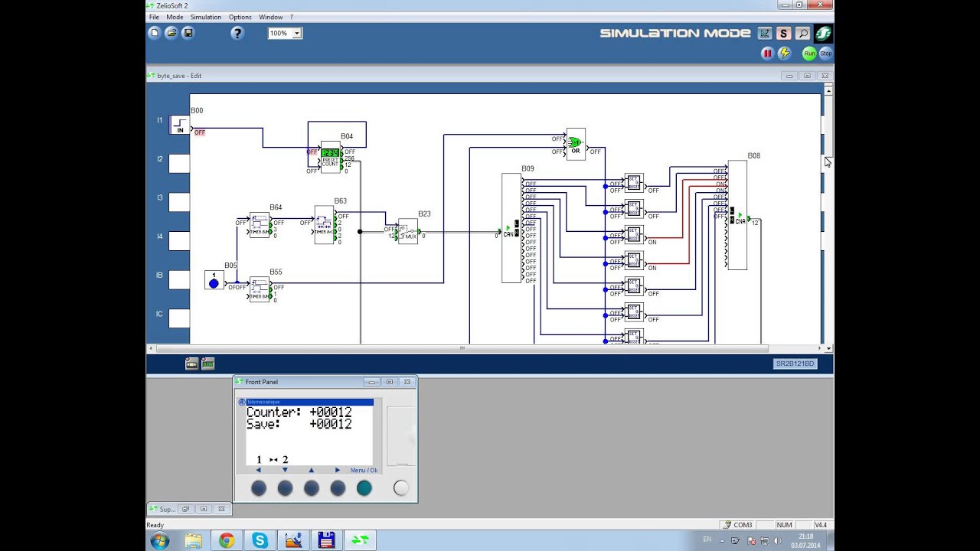Restore the minimized Supervision window
Image resolution: width=980 pixels, height=551 pixels.
pyautogui.click(x=185, y=509)
